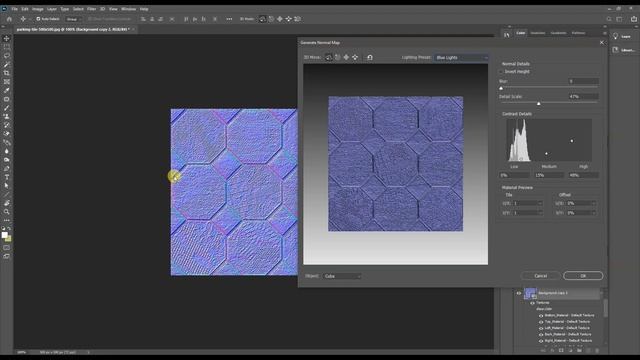Screen dimensions: 640x360
Task: Open the Object dropdown showing Cube
Action: coord(342,276)
